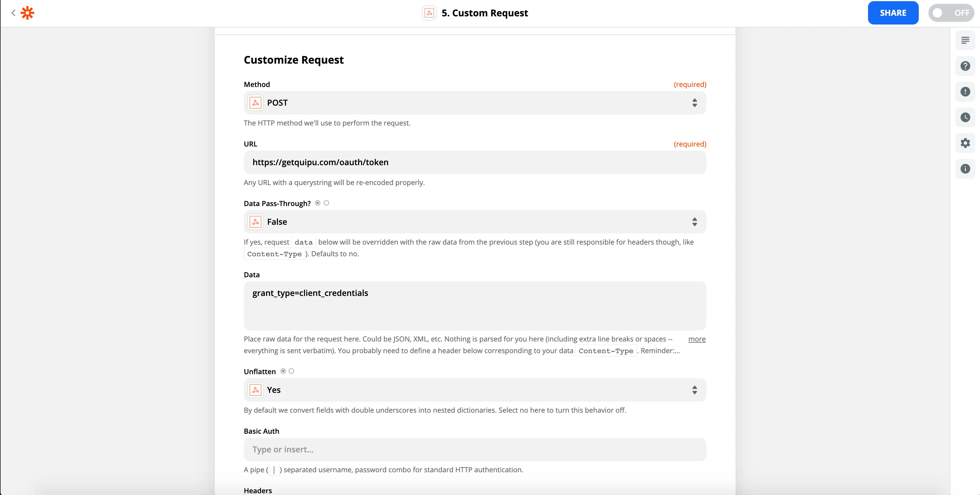Open the settings gear icon
980x495 pixels.
[x=965, y=143]
